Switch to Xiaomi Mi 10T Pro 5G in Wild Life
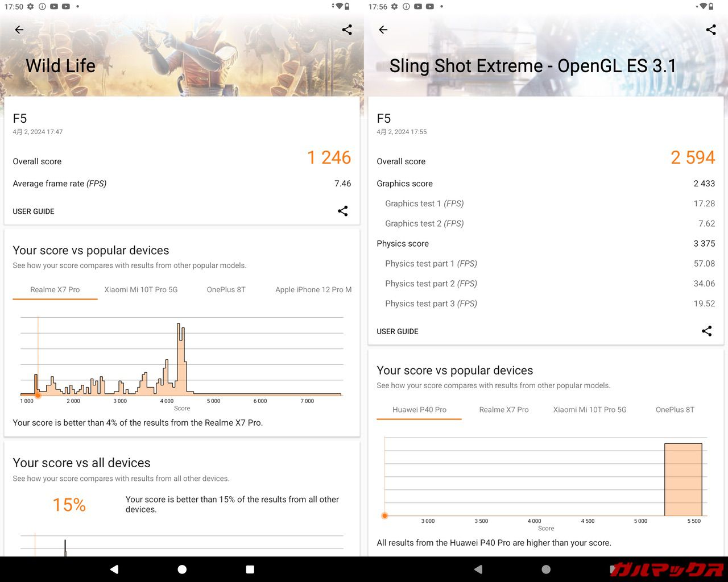Viewport: 728px width, 582px height. 141,290
